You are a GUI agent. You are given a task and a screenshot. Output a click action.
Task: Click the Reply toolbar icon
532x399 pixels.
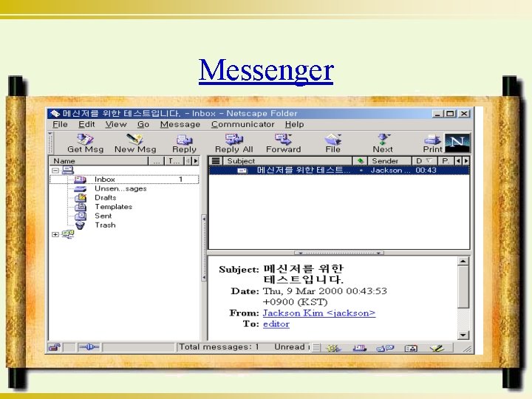[184, 143]
